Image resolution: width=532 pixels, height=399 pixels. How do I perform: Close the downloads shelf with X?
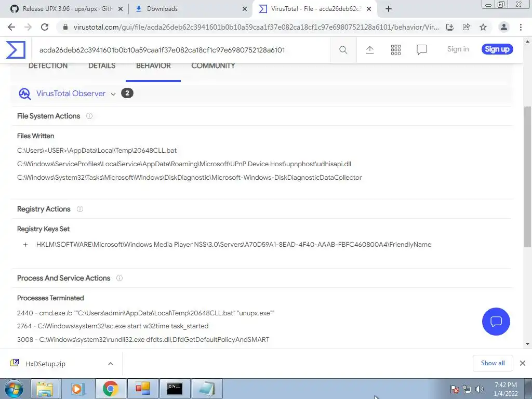click(523, 363)
